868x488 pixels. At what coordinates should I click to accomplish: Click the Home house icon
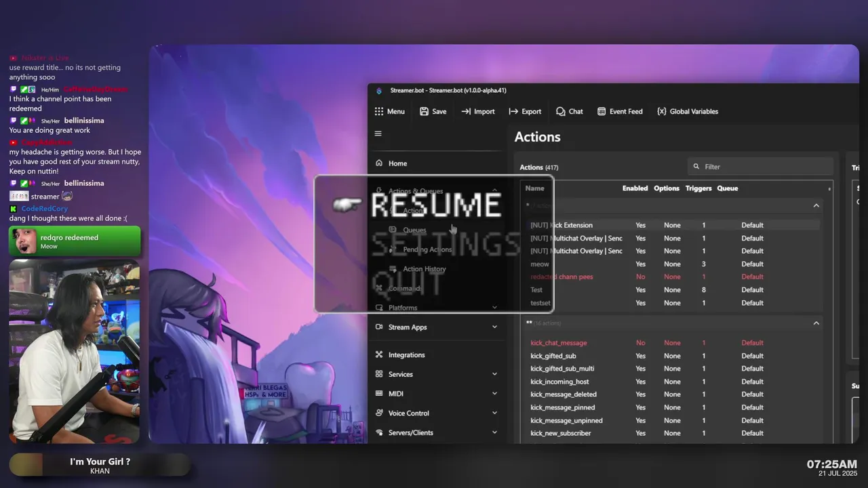coord(379,163)
